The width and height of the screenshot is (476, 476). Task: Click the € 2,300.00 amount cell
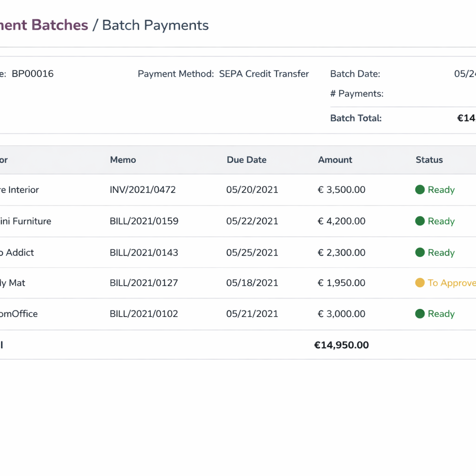(x=341, y=252)
